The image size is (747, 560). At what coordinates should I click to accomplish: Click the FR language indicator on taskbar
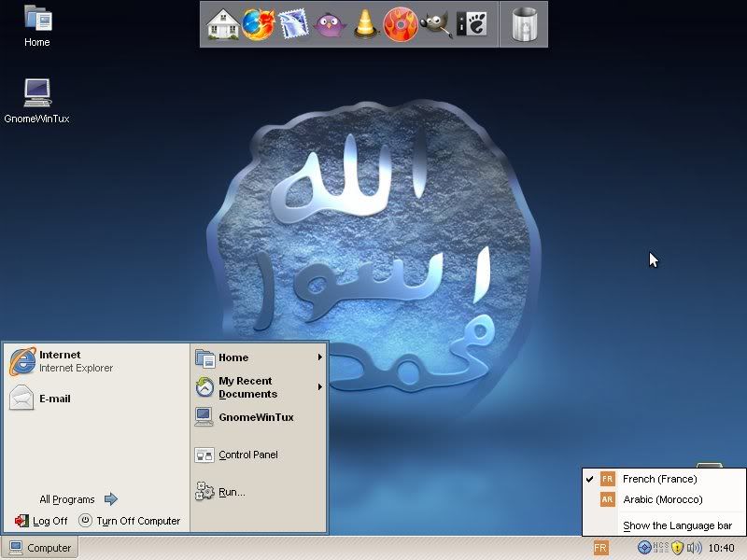600,548
